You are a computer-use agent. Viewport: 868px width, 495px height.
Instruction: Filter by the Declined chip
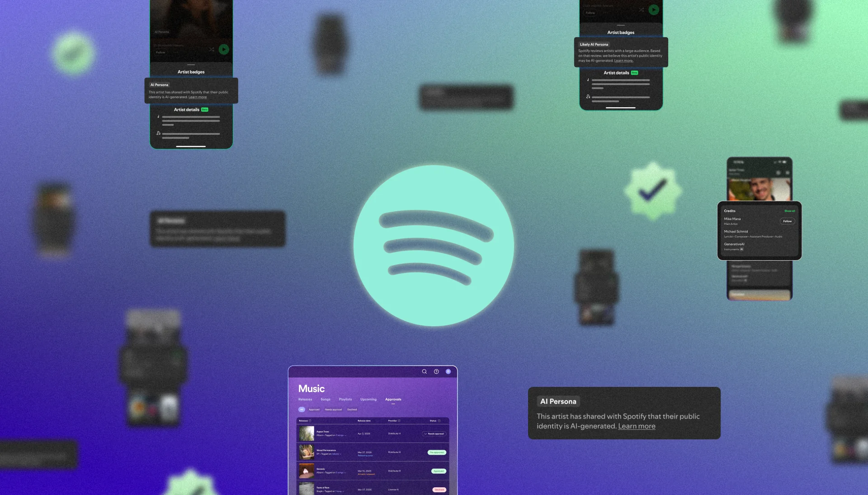(x=352, y=409)
